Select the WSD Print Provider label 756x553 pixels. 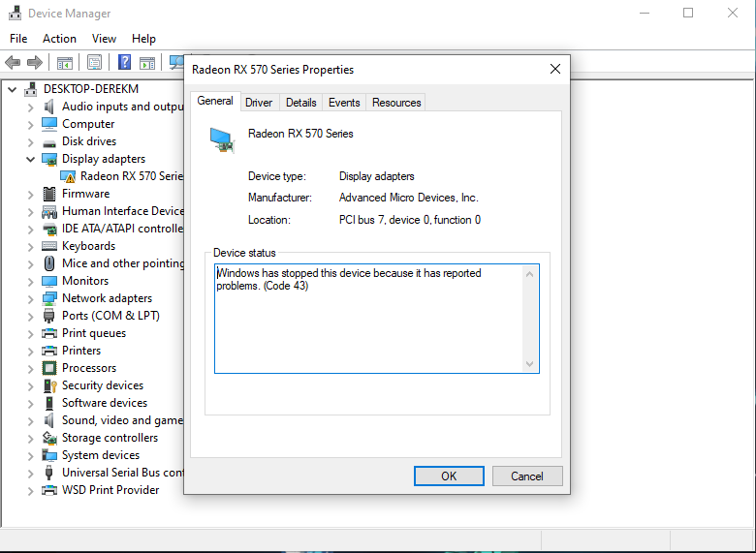pos(110,490)
